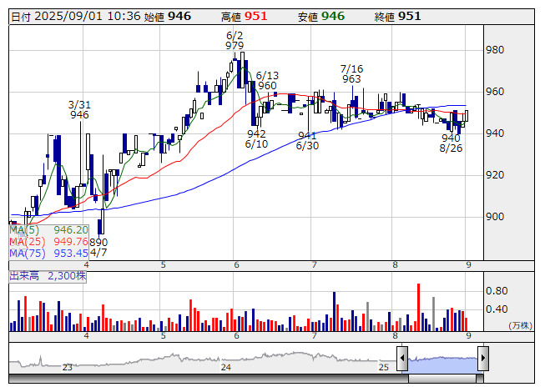The height and width of the screenshot is (392, 545).
Task: Click the 6/2 979 high price annotation
Action: (235, 40)
